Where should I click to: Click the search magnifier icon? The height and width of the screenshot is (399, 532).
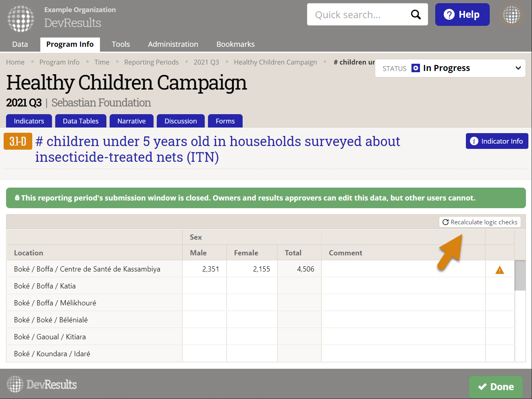point(416,15)
